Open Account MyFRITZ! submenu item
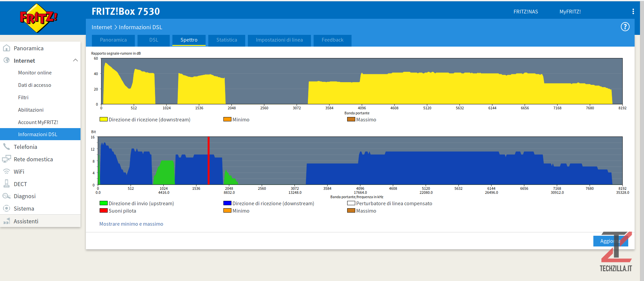The height and width of the screenshot is (281, 644). point(38,122)
